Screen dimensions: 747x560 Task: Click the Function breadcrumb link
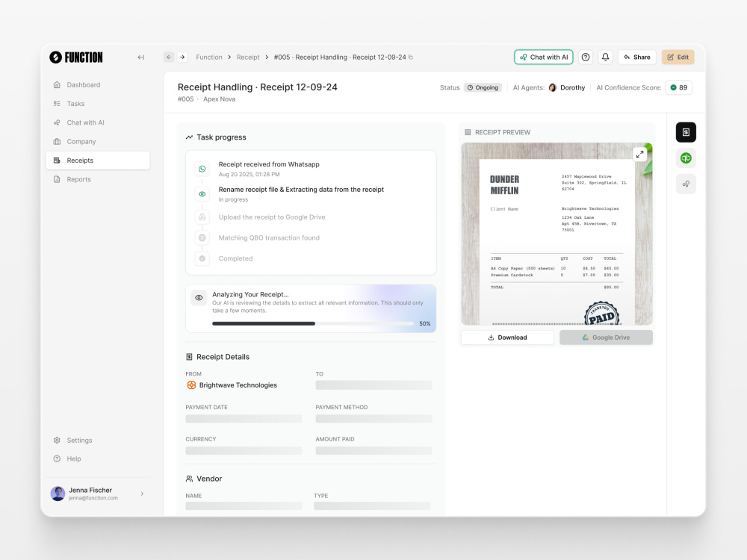[209, 57]
